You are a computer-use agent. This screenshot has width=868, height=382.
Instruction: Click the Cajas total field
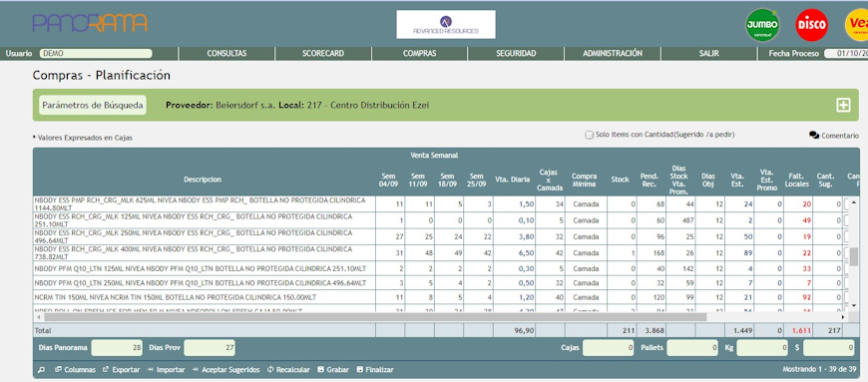click(608, 348)
